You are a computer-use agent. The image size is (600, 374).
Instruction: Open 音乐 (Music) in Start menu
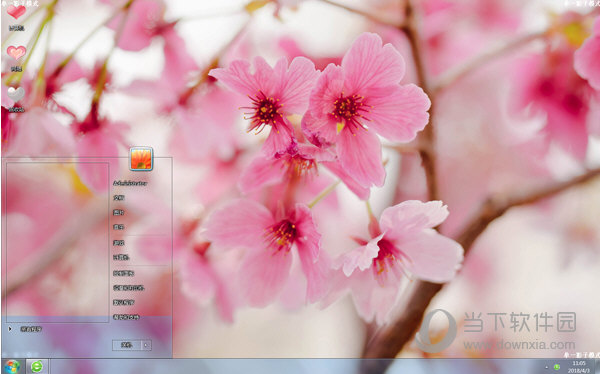(x=119, y=227)
